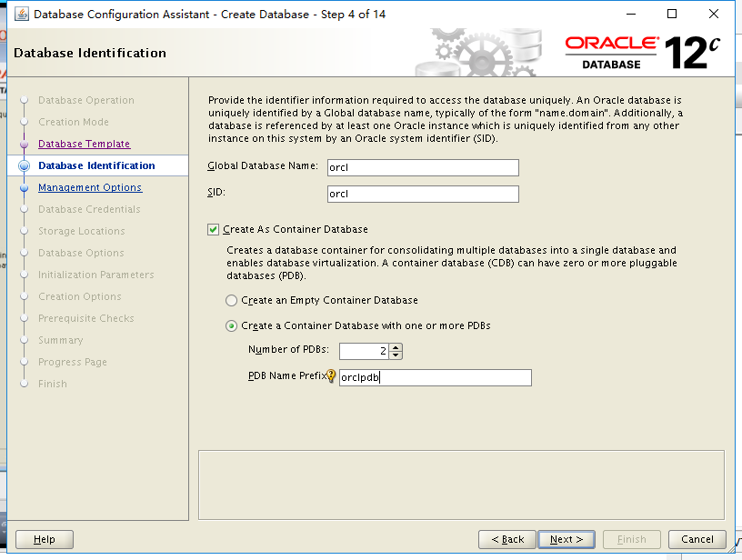Viewport: 742px width, 560px height.
Task: Click the orclpdb PDB Name Prefix field
Action: (x=435, y=377)
